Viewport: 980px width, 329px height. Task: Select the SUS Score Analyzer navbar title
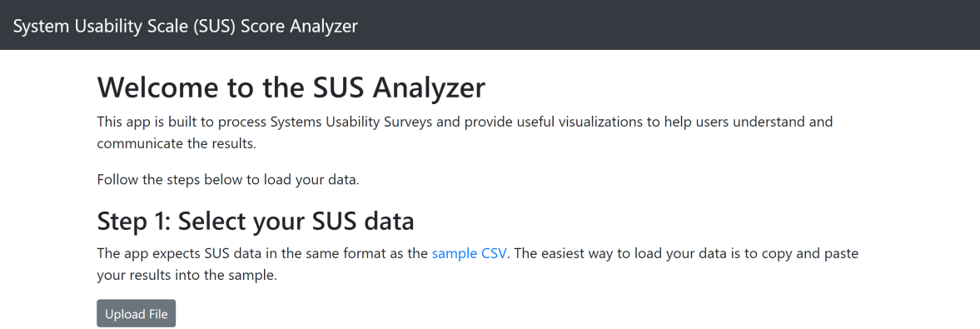[186, 27]
